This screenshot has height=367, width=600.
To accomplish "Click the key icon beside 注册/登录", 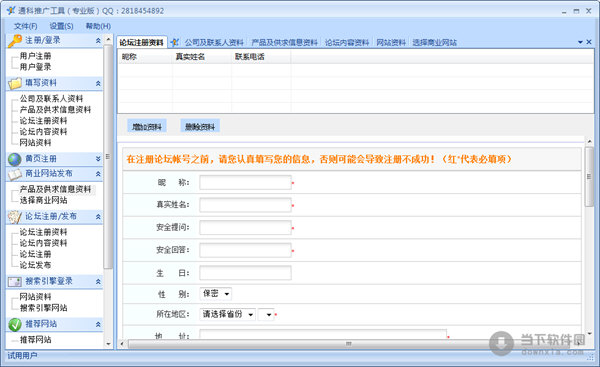I will tap(15, 41).
